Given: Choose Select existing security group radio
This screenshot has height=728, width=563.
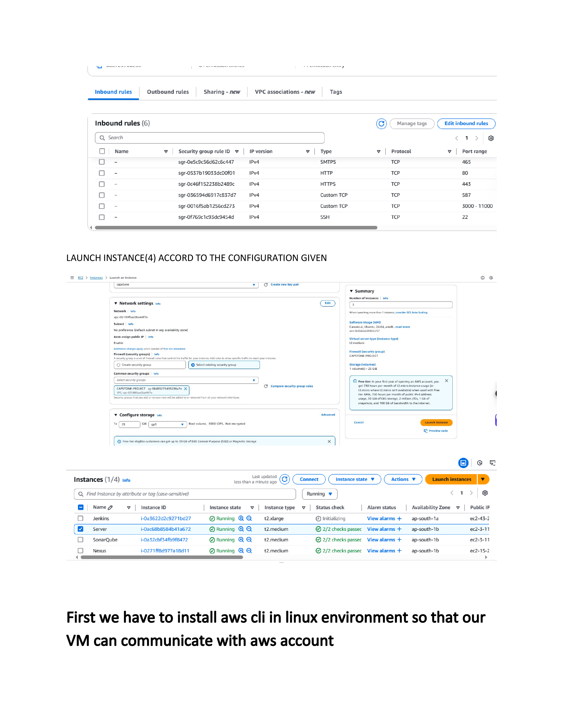Looking at the screenshot, I should [193, 365].
